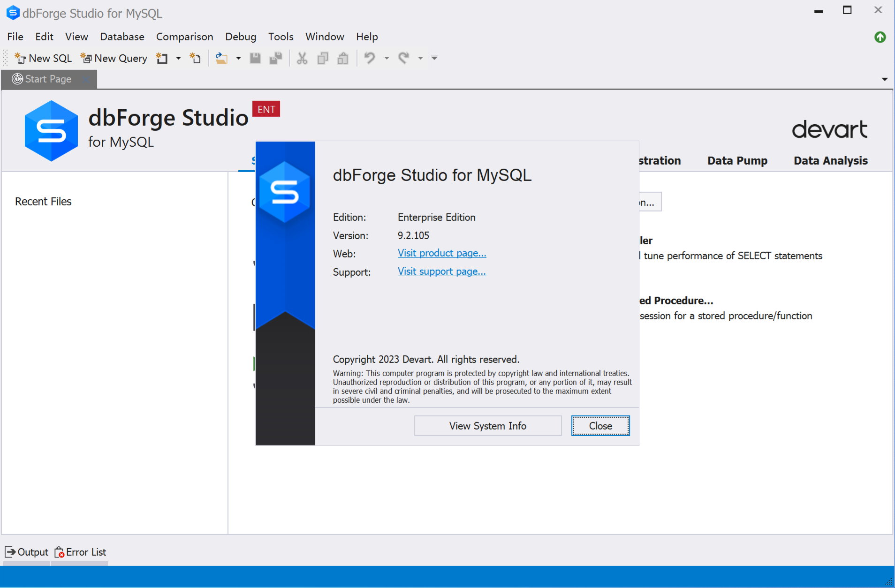Click the green update notification icon

coord(880,37)
